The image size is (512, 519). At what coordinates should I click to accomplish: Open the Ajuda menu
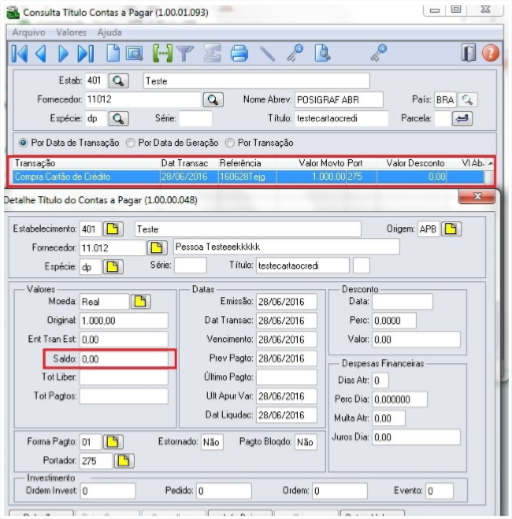(109, 33)
